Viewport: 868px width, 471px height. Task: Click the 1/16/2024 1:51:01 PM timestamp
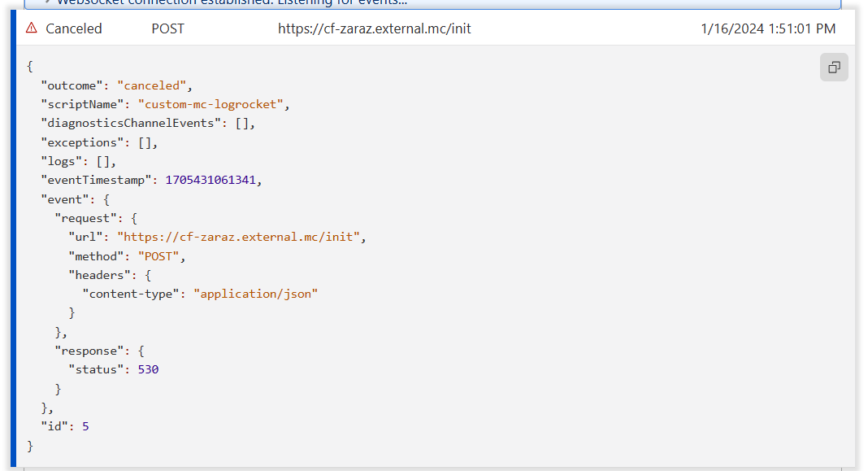(x=767, y=28)
